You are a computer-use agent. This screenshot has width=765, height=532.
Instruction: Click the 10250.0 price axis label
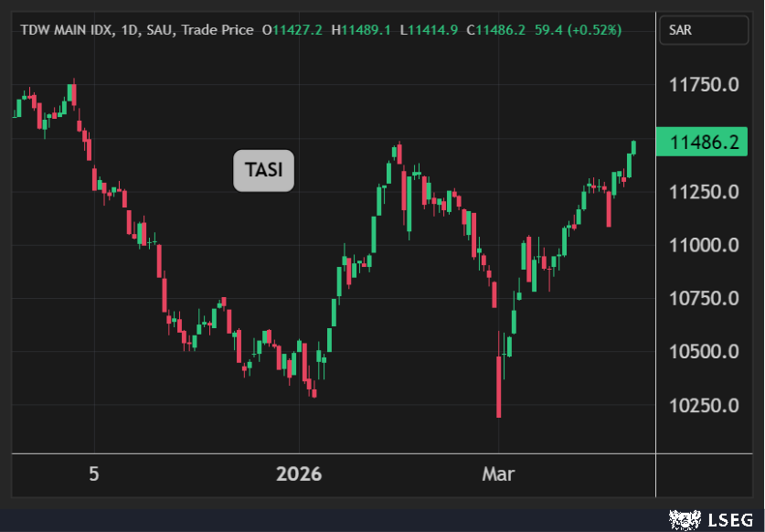pyautogui.click(x=703, y=405)
